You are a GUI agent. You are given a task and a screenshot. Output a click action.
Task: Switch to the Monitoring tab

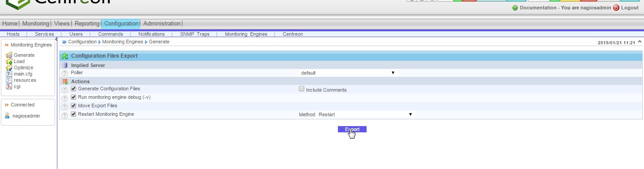pos(36,23)
